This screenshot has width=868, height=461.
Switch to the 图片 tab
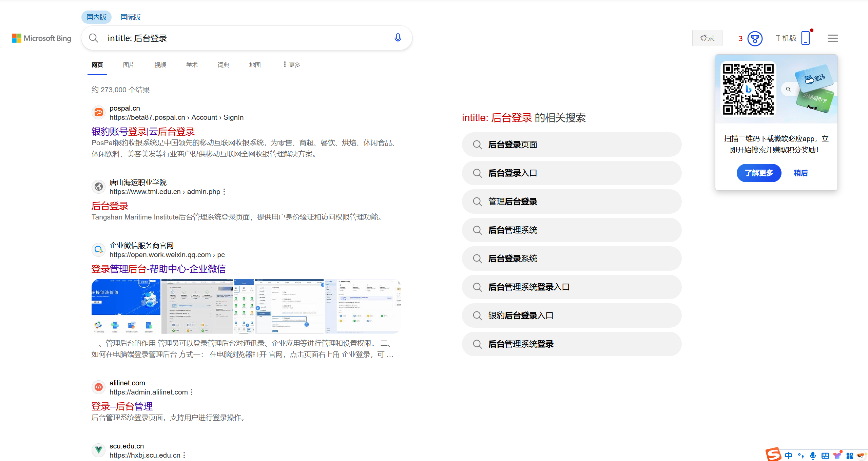coord(129,64)
